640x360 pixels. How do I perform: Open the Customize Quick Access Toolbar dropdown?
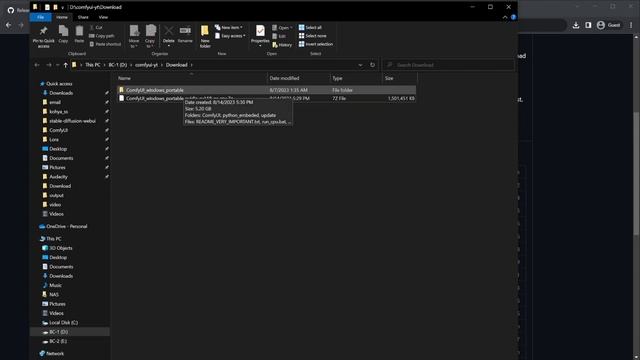pyautogui.click(x=62, y=7)
